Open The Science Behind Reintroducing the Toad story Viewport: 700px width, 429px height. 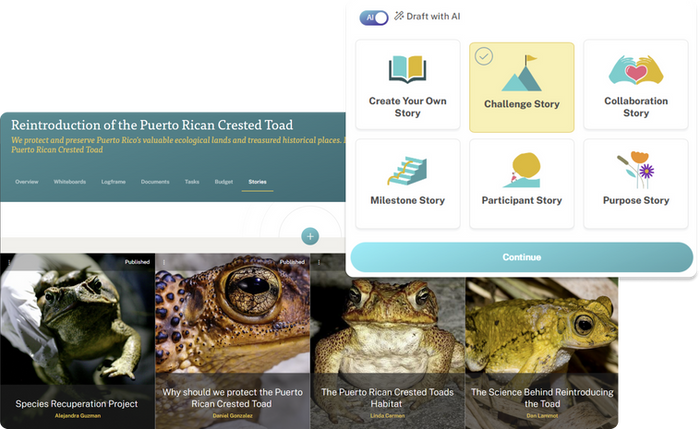(542, 398)
